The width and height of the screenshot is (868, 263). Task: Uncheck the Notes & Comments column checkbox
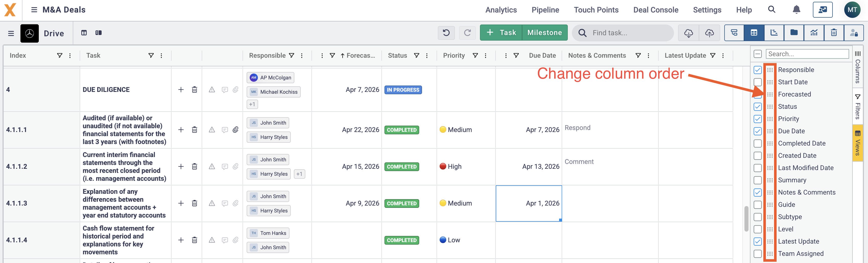[x=757, y=192]
